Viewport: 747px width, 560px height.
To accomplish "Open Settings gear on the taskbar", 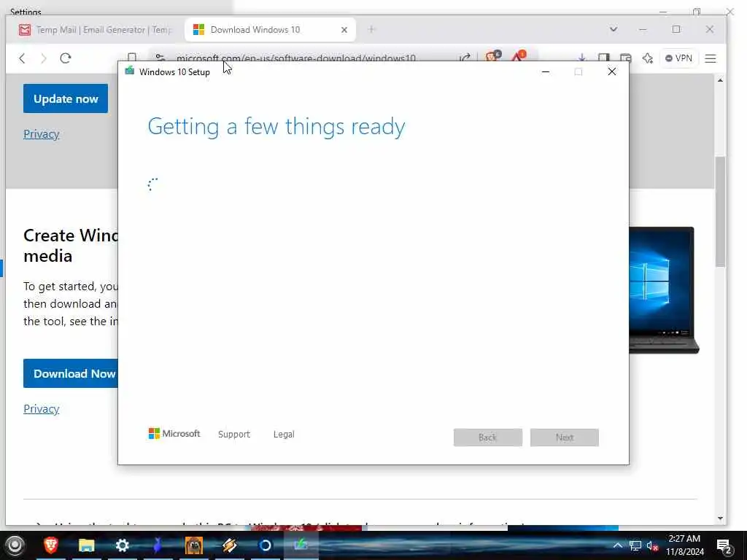I will click(x=122, y=545).
